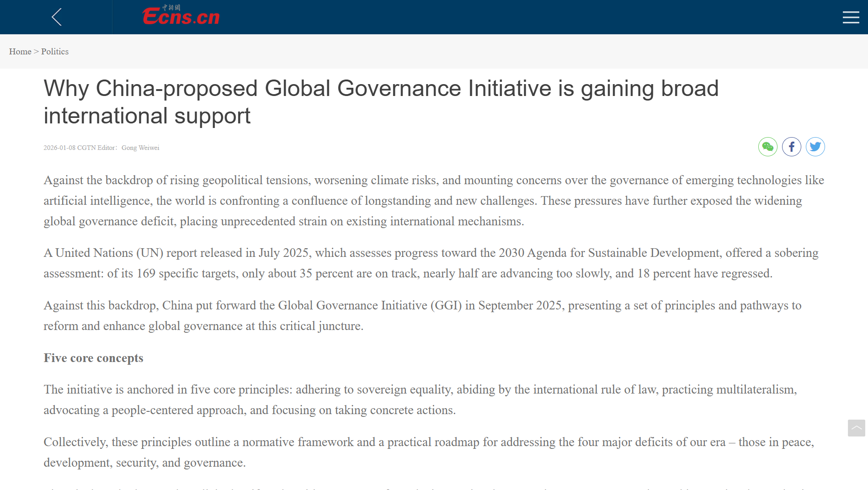Click the publication date 2026-01-08
The image size is (868, 490).
59,148
